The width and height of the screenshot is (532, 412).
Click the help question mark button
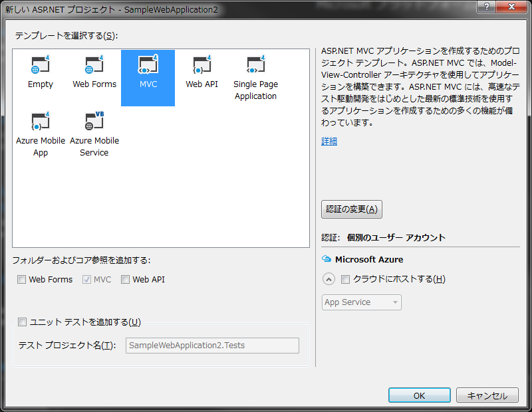pos(487,7)
